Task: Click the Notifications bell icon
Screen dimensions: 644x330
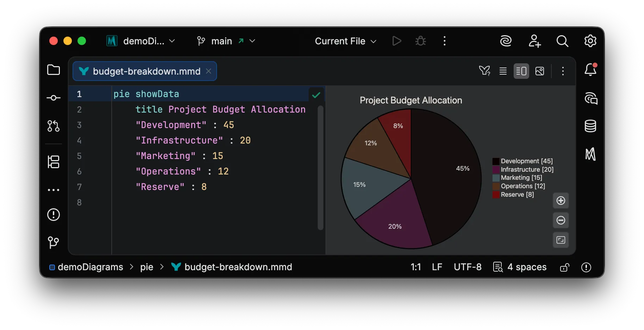Action: tap(590, 70)
